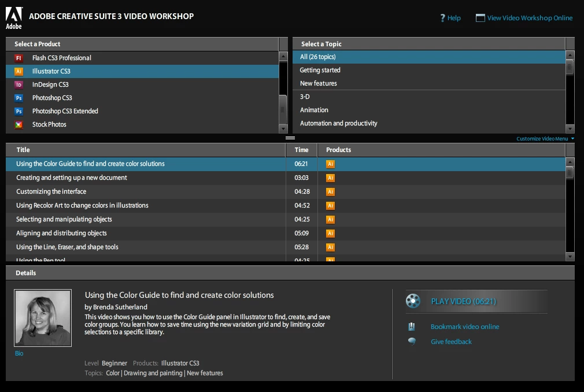Sort videos by Products column header
Image resolution: width=584 pixels, height=392 pixels.
pos(441,150)
